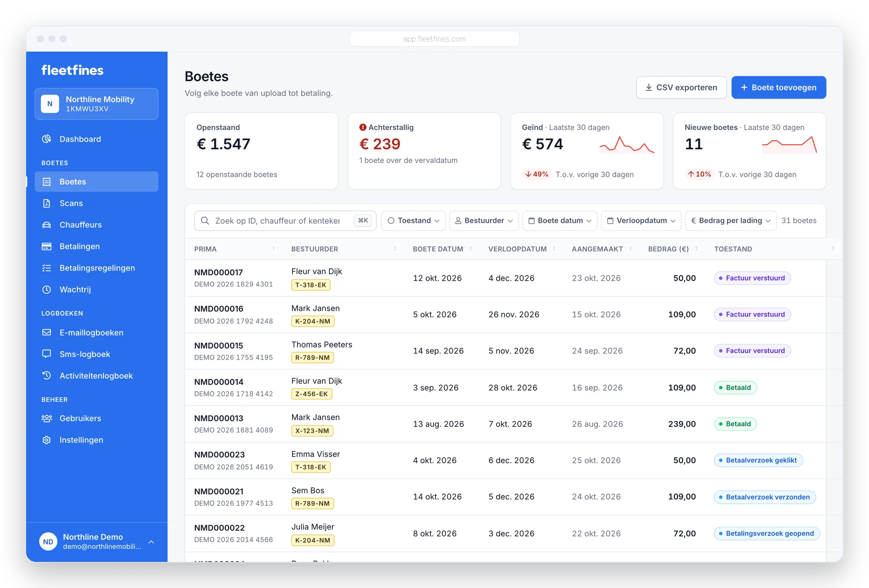Open the Verloopdatum filter dropdown
The height and width of the screenshot is (588, 869).
tap(641, 221)
